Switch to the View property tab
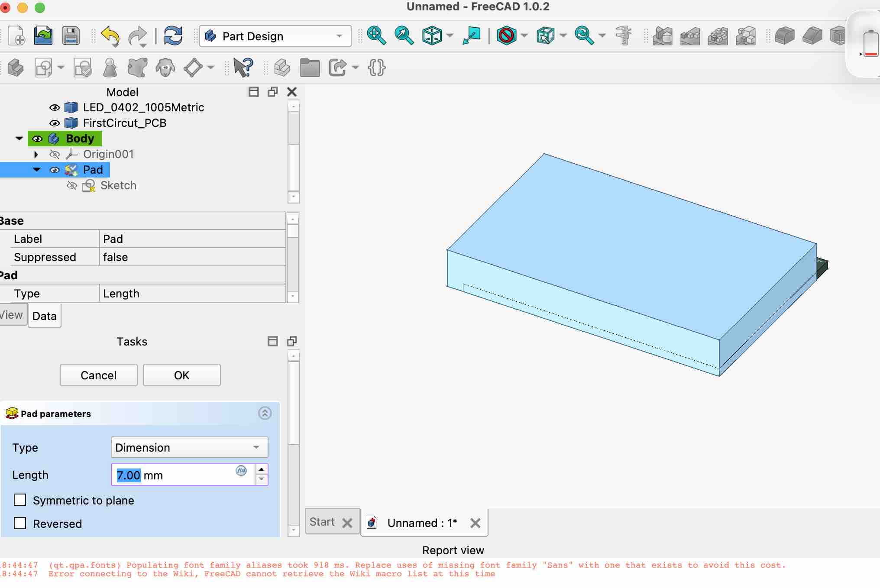The height and width of the screenshot is (588, 880). click(x=12, y=315)
